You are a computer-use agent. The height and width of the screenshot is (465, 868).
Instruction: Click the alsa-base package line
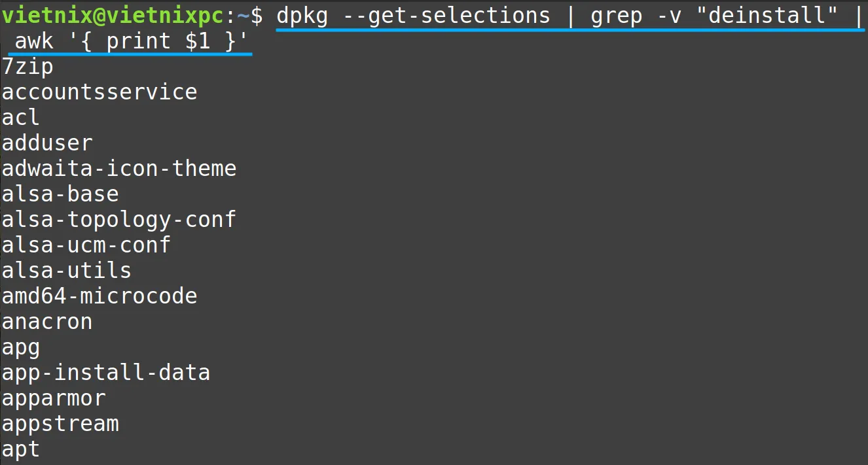coord(60,194)
